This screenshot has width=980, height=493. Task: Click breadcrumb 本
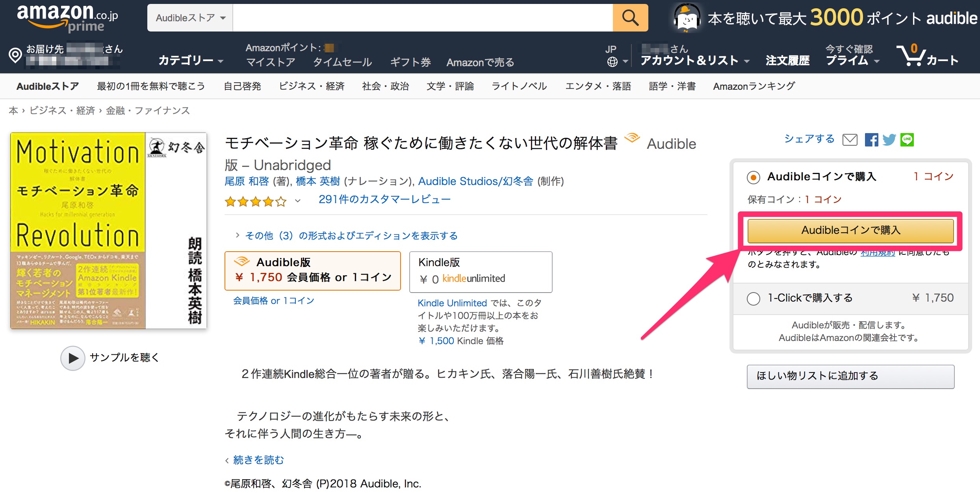pos(13,111)
